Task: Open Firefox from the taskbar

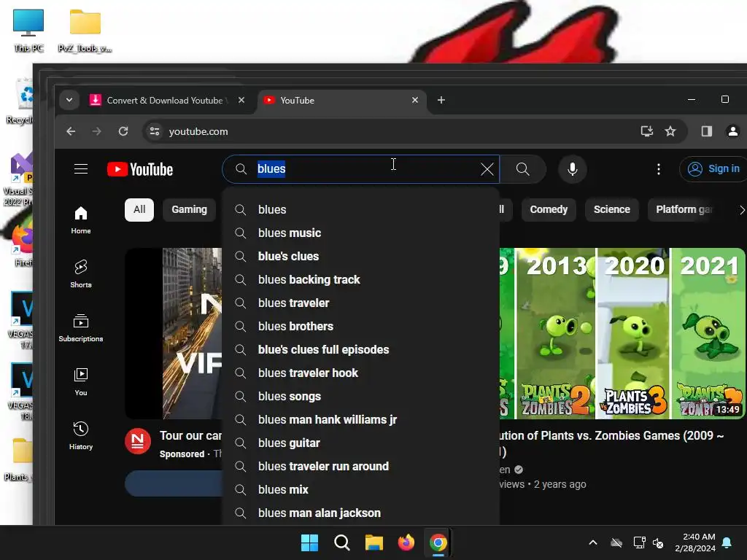Action: coord(406,542)
